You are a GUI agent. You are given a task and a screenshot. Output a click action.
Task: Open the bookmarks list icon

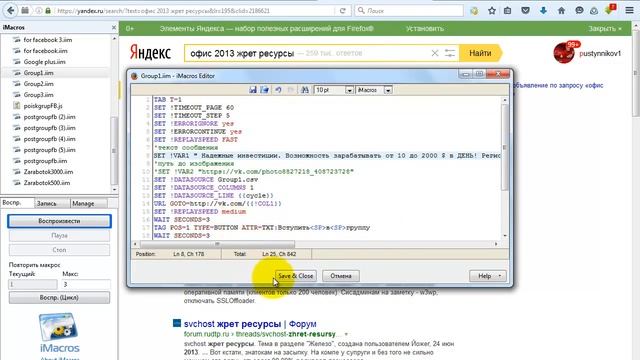point(507,11)
